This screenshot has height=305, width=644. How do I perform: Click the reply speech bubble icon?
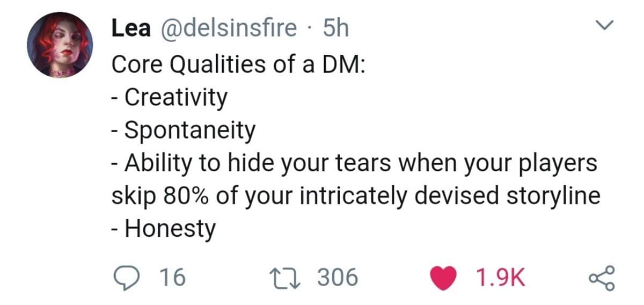(x=124, y=277)
